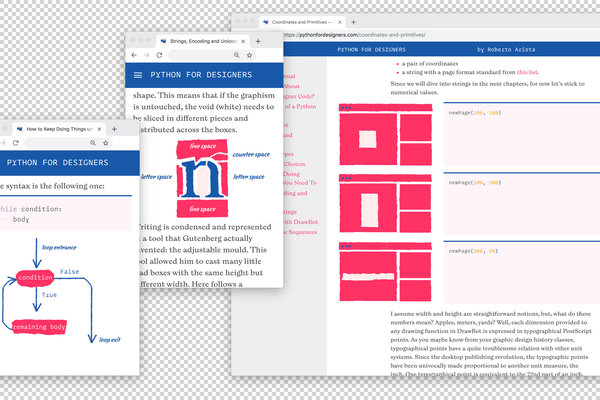Reload page in Strings window
The height and width of the screenshot is (400, 600).
159,55
